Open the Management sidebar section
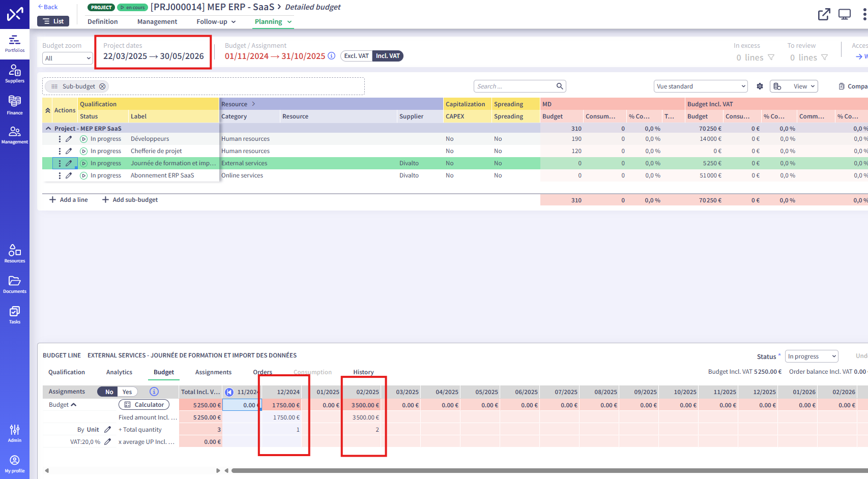Image resolution: width=868 pixels, height=479 pixels. pos(15,135)
